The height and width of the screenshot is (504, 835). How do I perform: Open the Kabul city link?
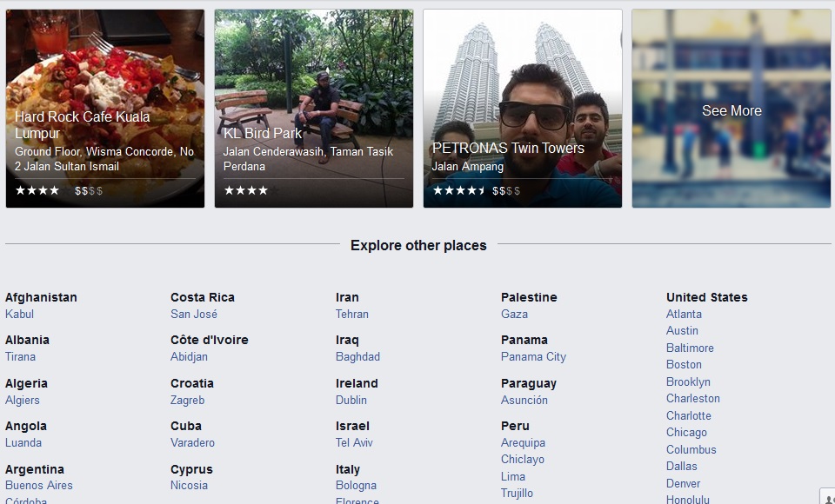(x=20, y=314)
